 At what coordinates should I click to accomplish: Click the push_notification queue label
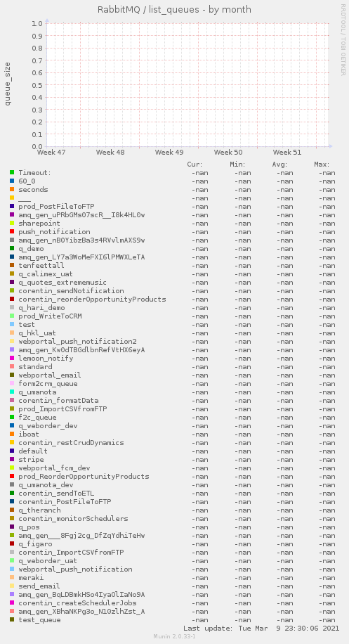54,231
